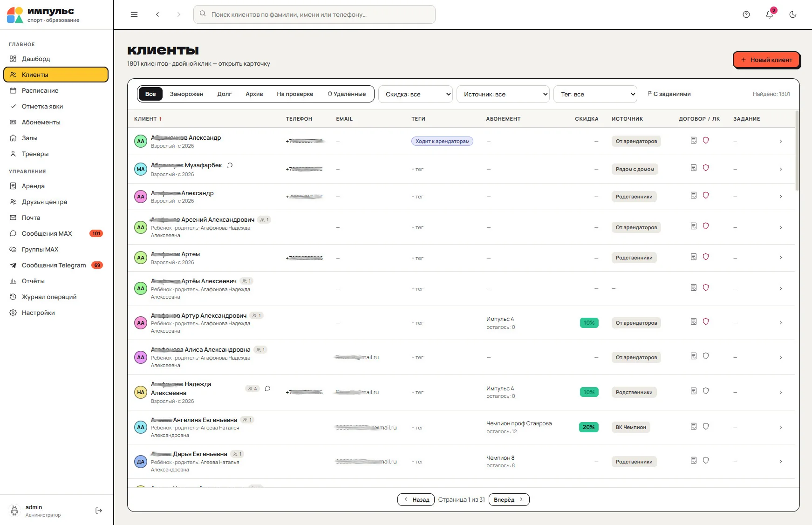Expand the Источник: все dropdown
This screenshot has height=525, width=812.
click(503, 94)
